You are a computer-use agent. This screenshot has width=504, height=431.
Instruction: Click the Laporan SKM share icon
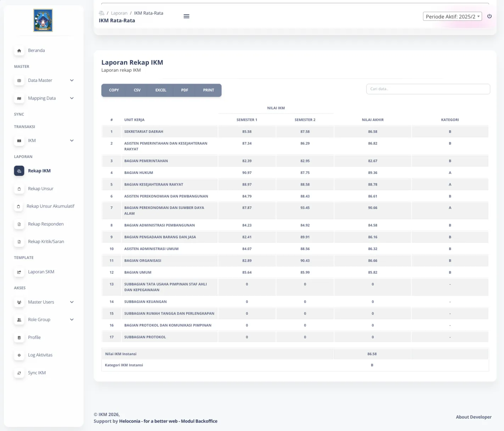[x=19, y=272]
